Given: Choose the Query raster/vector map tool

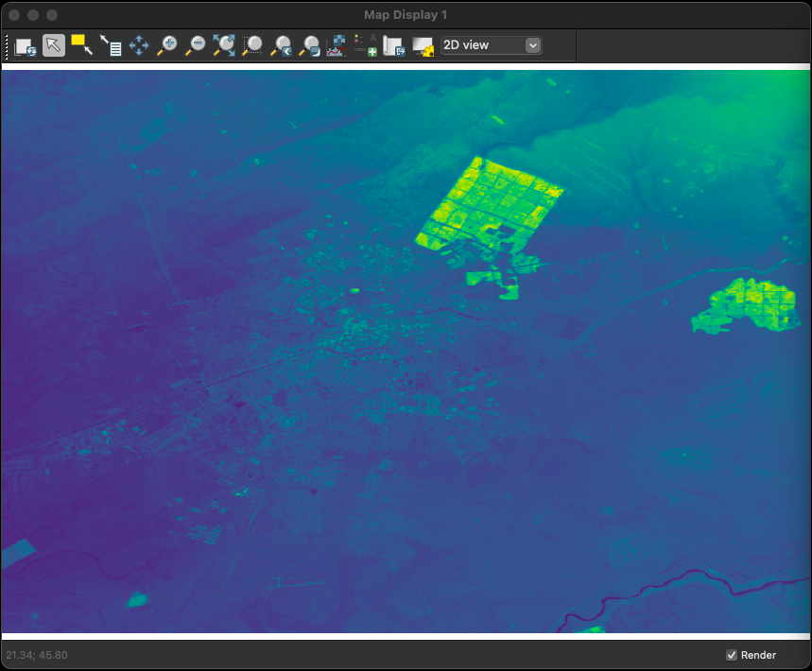Looking at the screenshot, I should coord(111,44).
